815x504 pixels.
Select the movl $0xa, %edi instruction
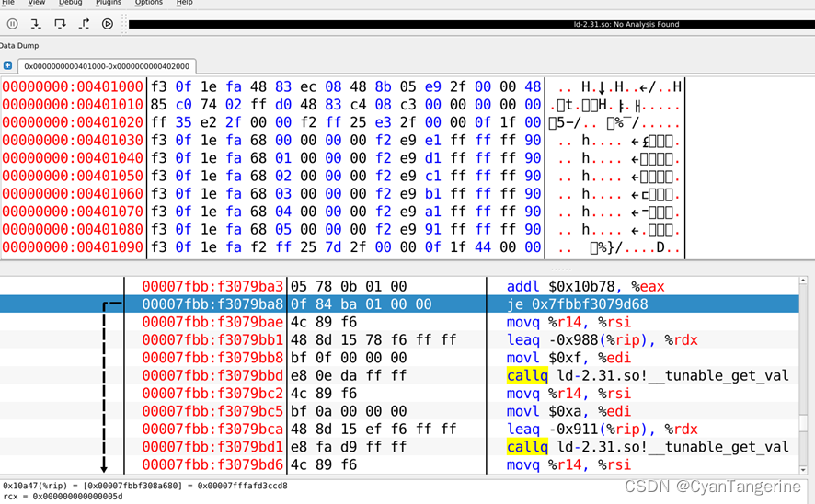[568, 411]
